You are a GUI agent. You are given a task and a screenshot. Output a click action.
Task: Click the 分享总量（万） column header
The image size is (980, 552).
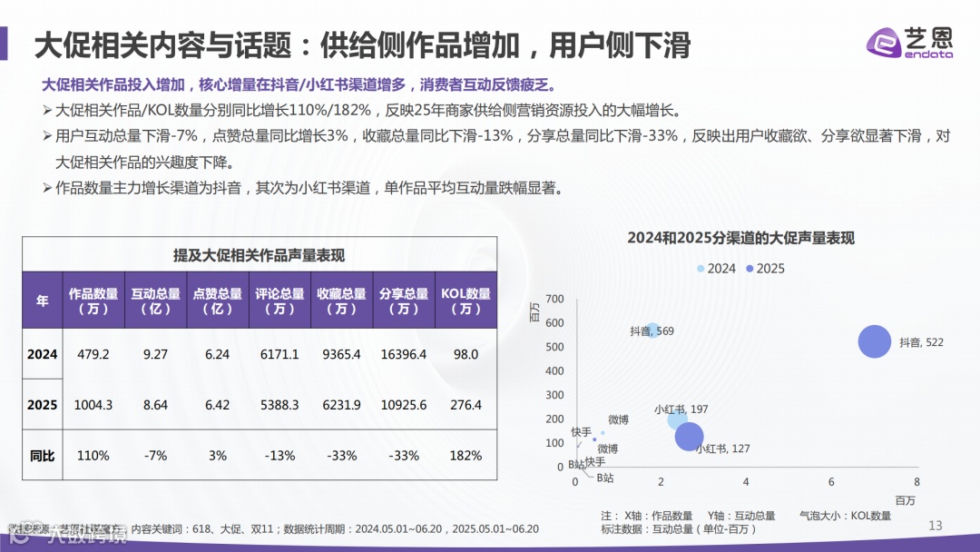click(404, 301)
